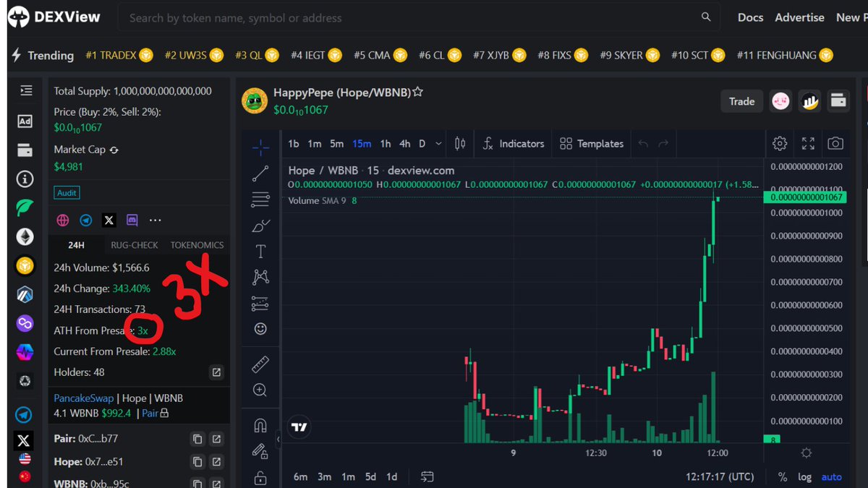Image resolution: width=868 pixels, height=488 pixels.
Task: Expand the interval dropdown arrow
Action: (x=438, y=144)
